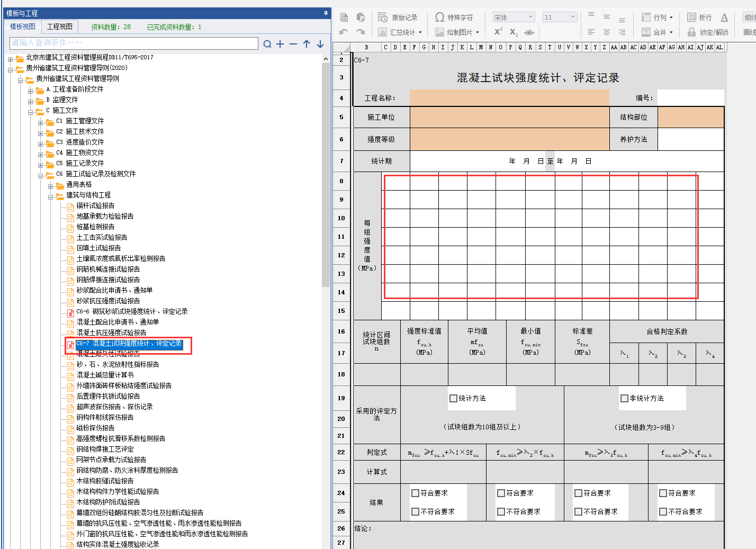Align cell content to bottom
This screenshot has width=756, height=549.
622,20
